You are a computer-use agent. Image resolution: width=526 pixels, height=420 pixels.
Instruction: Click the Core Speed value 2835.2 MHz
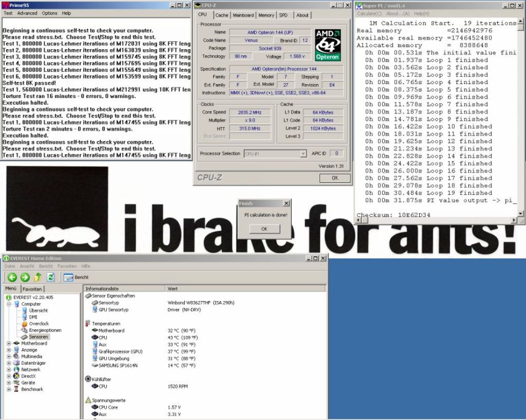click(250, 112)
